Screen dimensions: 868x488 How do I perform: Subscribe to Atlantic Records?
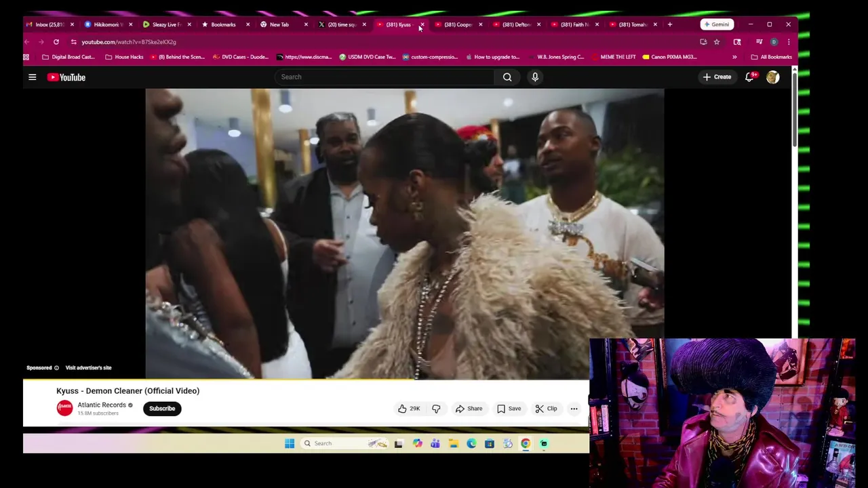[x=162, y=409]
